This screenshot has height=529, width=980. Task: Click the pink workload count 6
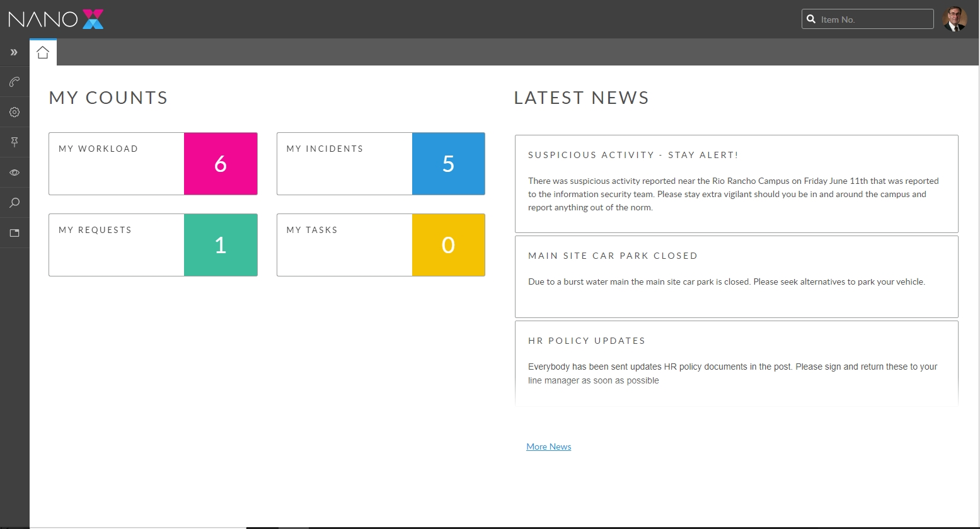coord(221,164)
